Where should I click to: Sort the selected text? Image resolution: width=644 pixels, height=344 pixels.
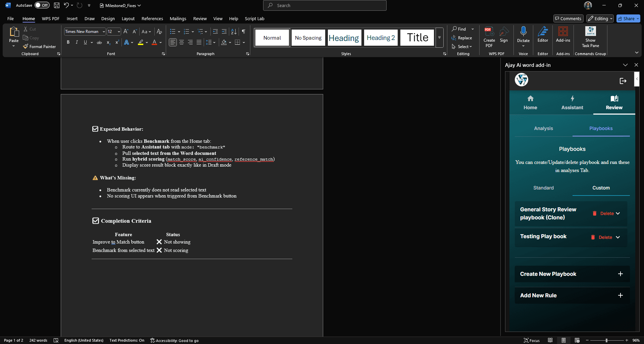point(234,31)
